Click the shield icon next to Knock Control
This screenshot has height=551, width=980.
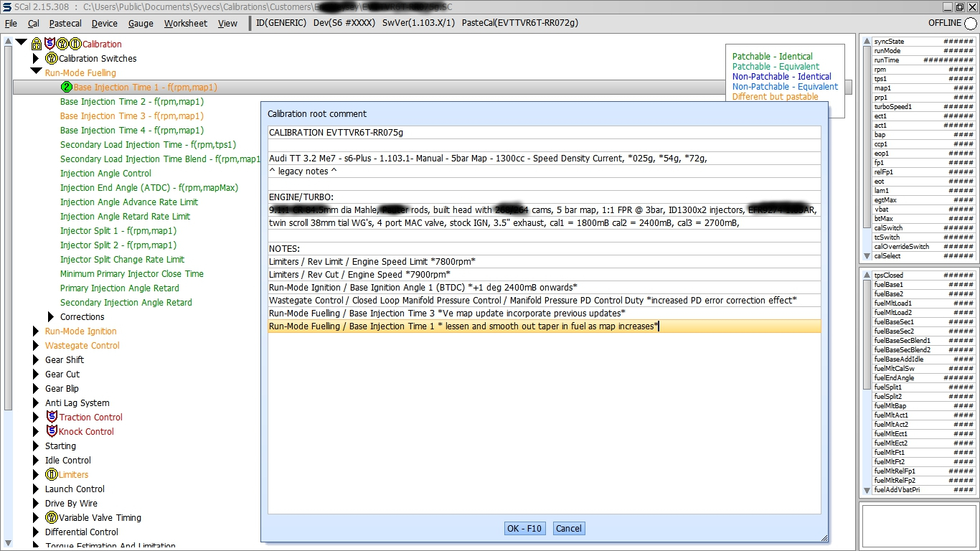click(x=52, y=431)
